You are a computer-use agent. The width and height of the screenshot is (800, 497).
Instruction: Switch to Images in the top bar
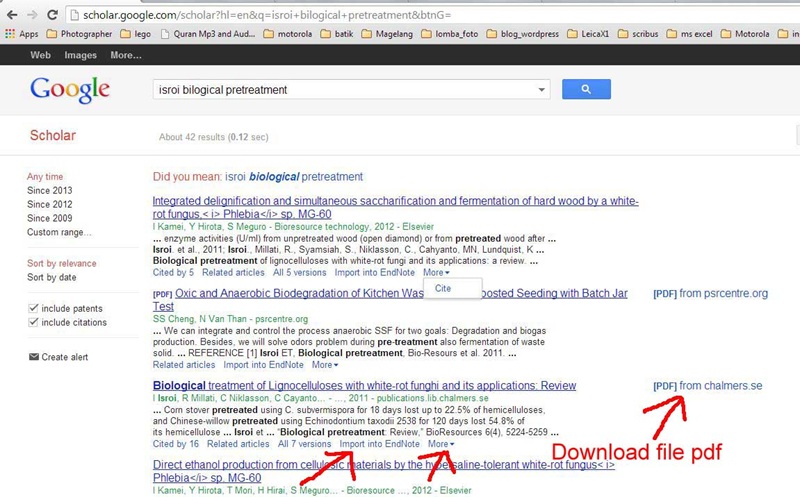click(x=81, y=55)
